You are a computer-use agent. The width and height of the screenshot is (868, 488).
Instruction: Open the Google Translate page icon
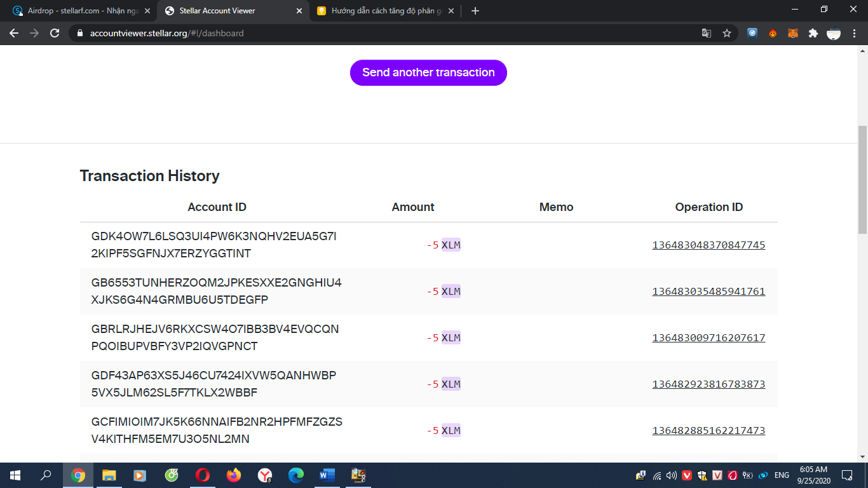tap(707, 33)
